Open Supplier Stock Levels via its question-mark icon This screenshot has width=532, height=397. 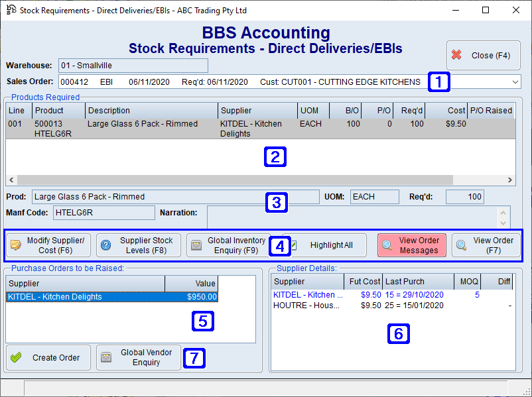coord(107,245)
